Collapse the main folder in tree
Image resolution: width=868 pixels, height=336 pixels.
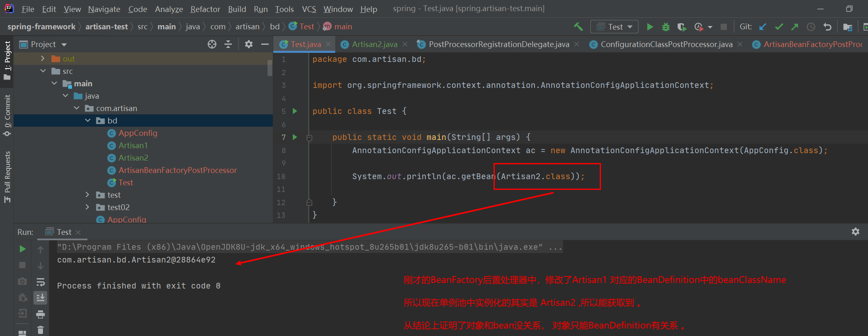pyautogui.click(x=54, y=83)
